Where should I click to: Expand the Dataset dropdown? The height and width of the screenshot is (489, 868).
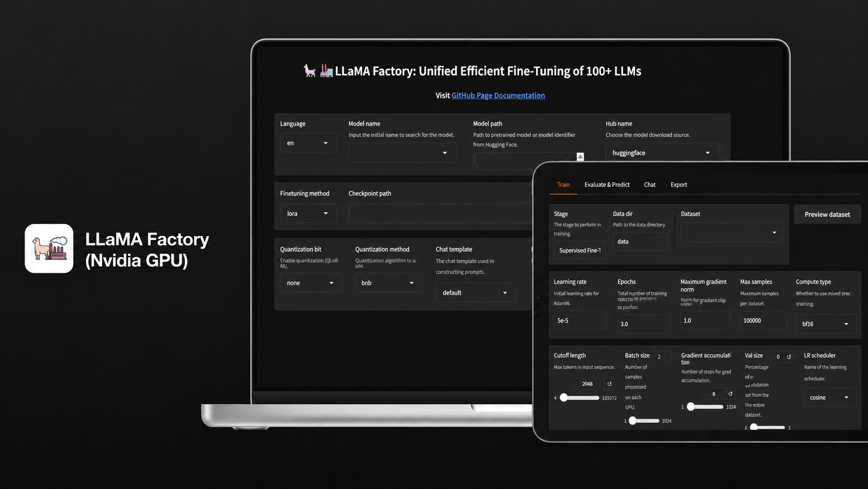tap(733, 232)
